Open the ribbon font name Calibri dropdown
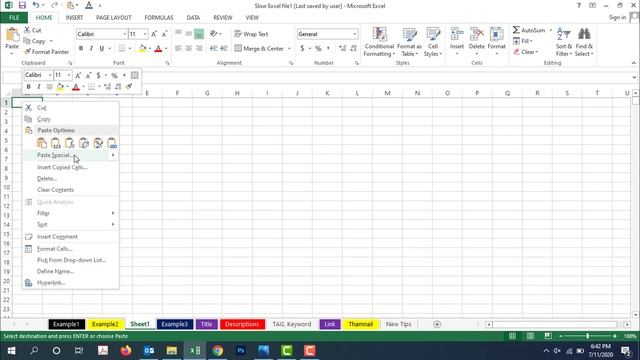640x360 pixels. tap(124, 34)
